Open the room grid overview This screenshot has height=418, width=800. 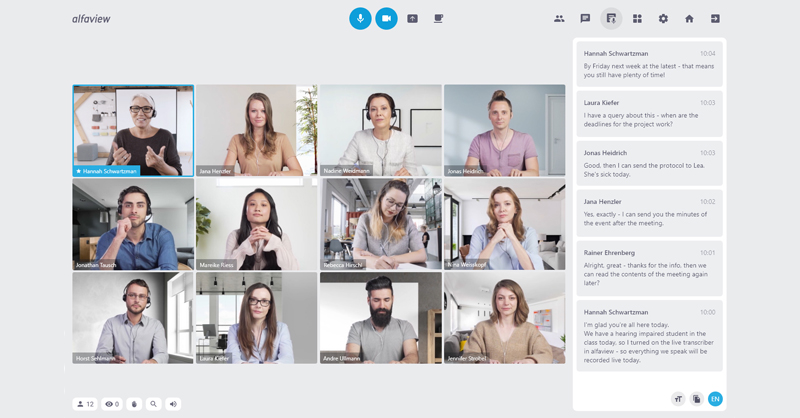(637, 18)
